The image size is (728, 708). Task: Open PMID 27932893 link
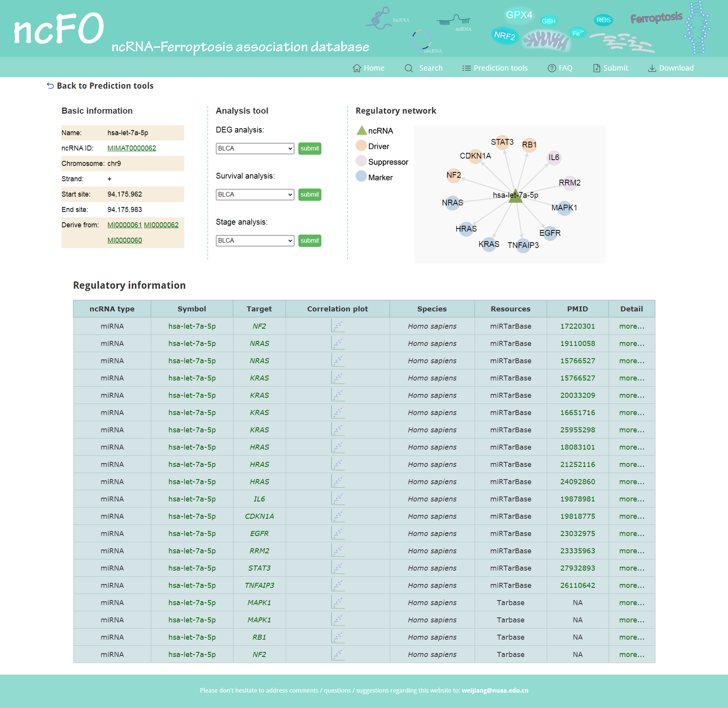tap(577, 568)
